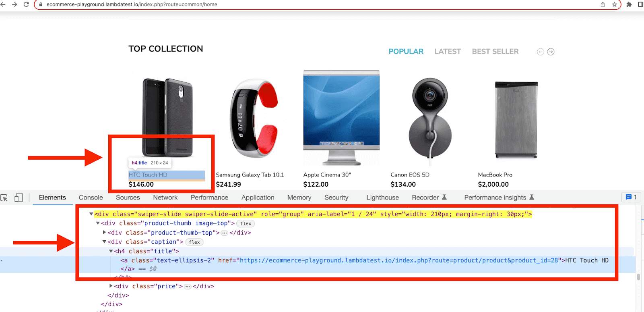The height and width of the screenshot is (312, 644).
Task: Bookmark page with the star icon
Action: click(x=614, y=4)
